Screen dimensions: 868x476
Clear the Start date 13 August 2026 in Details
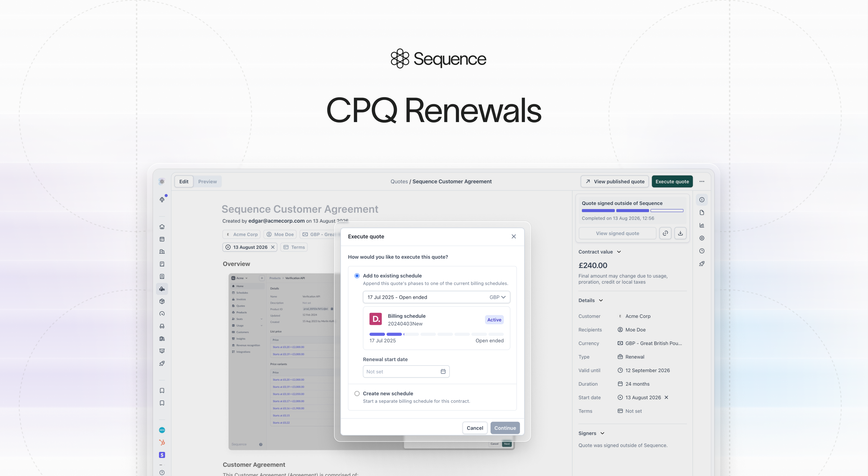tap(666, 397)
